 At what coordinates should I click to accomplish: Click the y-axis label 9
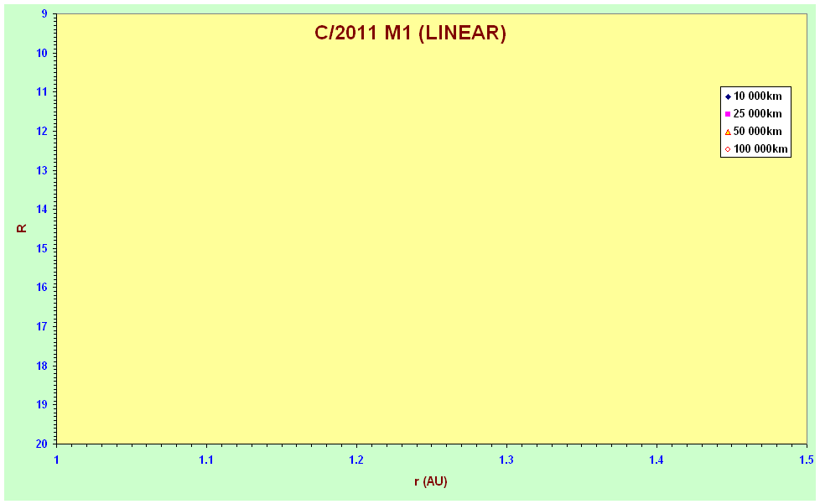coord(44,14)
